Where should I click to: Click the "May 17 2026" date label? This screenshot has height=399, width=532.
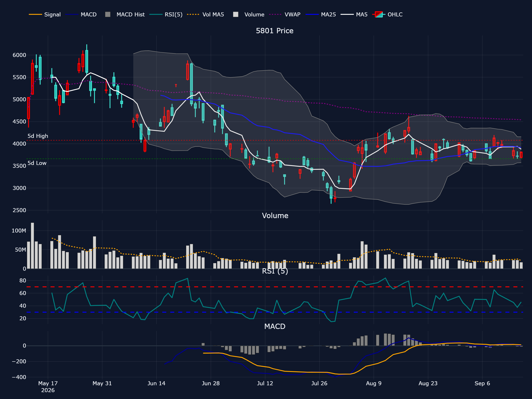pos(48,387)
